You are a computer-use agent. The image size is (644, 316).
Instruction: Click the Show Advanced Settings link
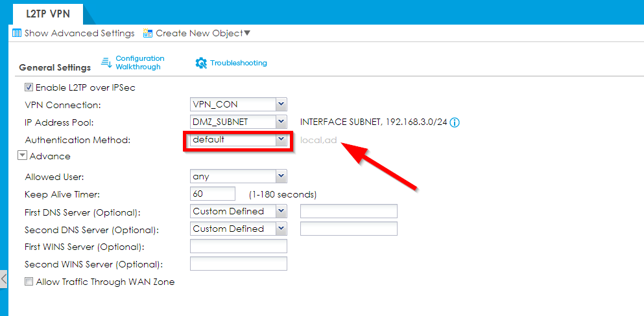click(79, 33)
